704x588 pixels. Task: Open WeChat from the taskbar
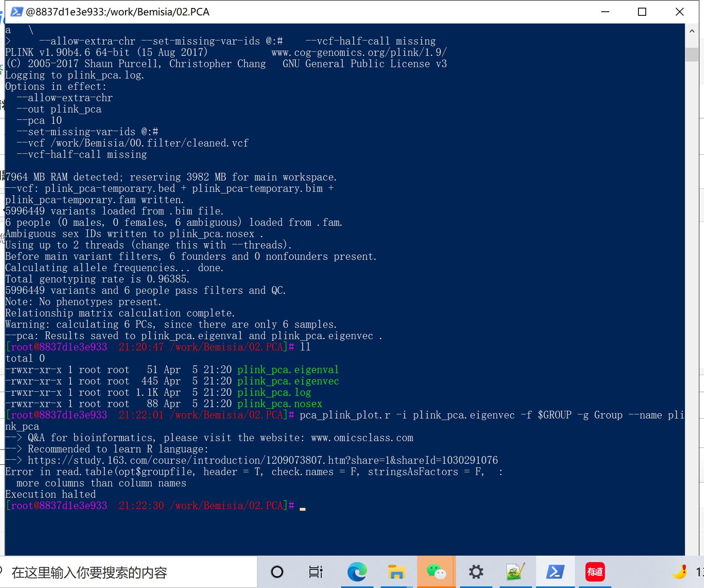pos(436,572)
